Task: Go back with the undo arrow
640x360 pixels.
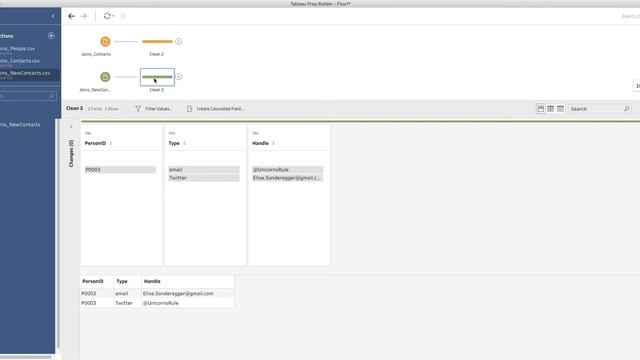Action: coord(71,16)
